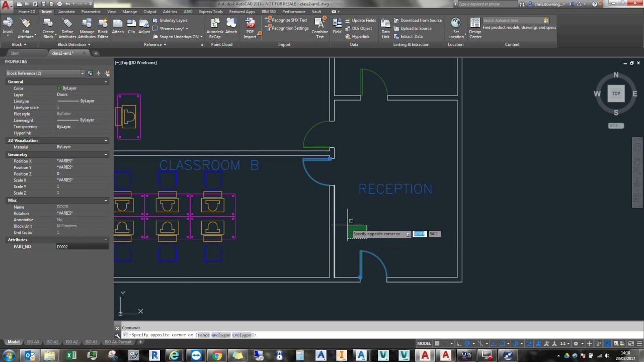Viewport: 644px width, 362px height.
Task: Open the Express Tools ribbon tab
Action: pyautogui.click(x=210, y=12)
